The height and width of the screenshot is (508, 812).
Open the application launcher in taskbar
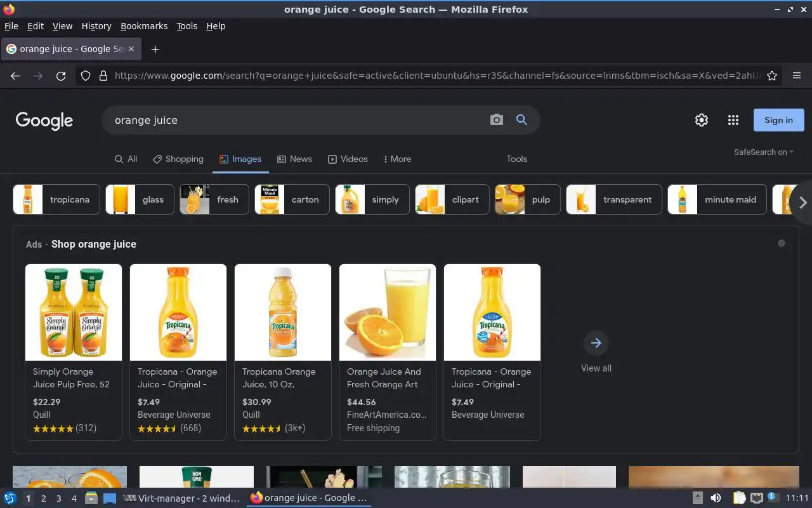pos(10,498)
